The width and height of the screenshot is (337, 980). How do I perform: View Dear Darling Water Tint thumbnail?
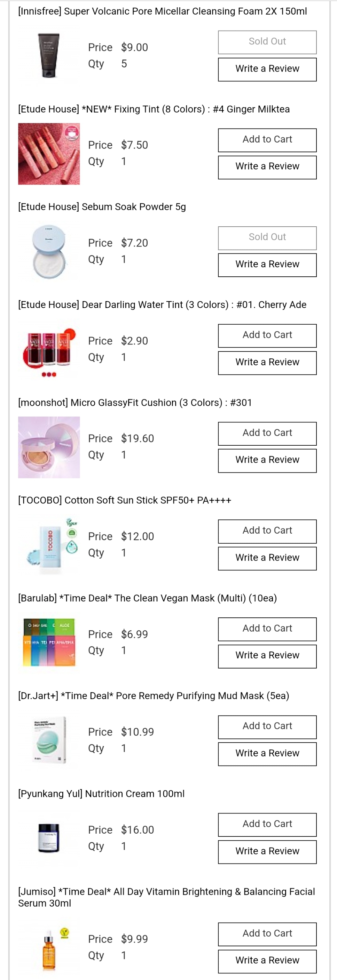pos(49,349)
